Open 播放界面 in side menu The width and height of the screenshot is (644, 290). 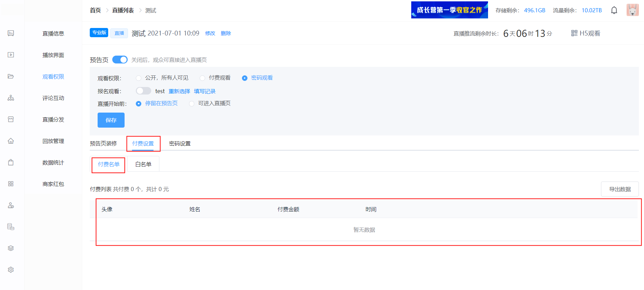click(53, 55)
